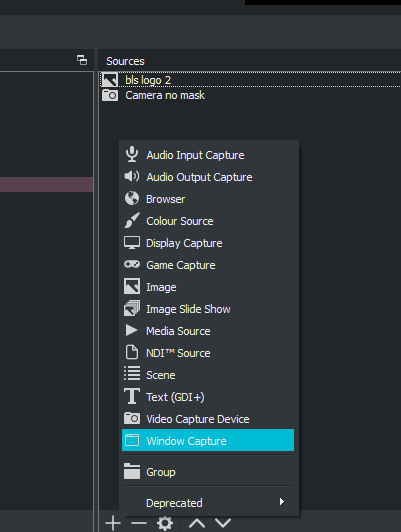Click the gamepad icon for Game Capture

point(132,264)
